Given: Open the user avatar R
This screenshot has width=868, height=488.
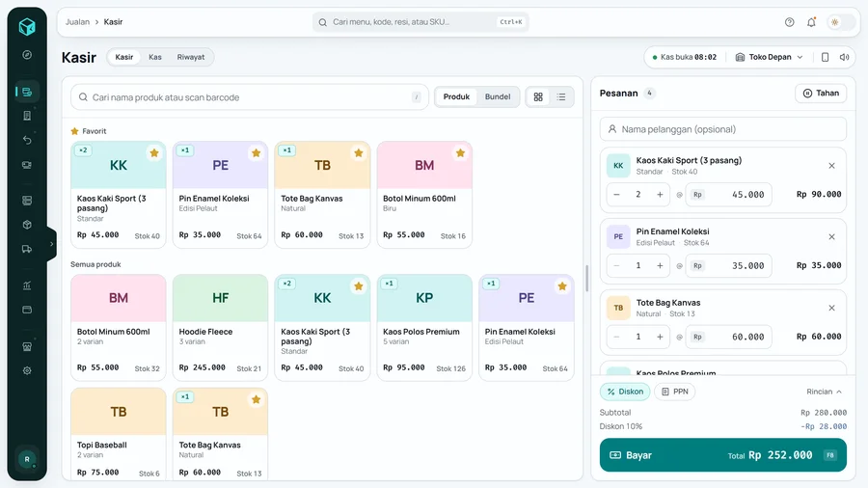Looking at the screenshot, I should pos(27,459).
